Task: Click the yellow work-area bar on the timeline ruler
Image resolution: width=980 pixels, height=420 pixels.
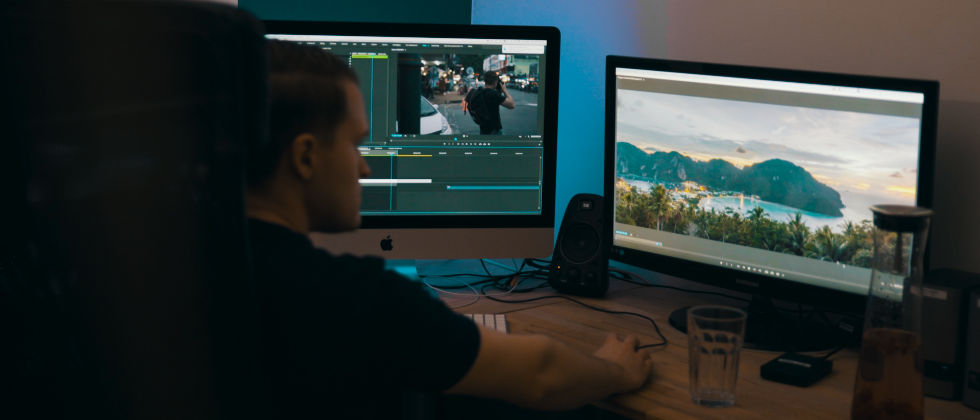Action: (x=414, y=155)
